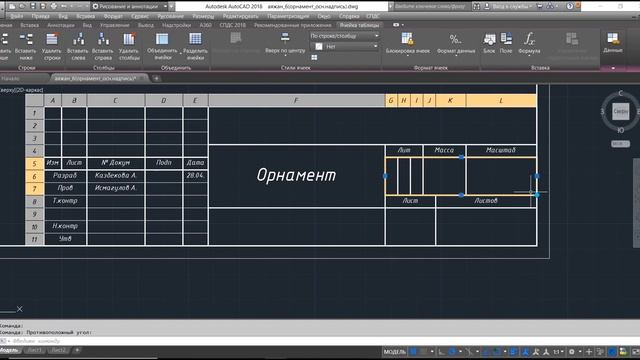The height and width of the screenshot is (360, 640).
Task: Click row header 8 of the table
Action: [34, 201]
